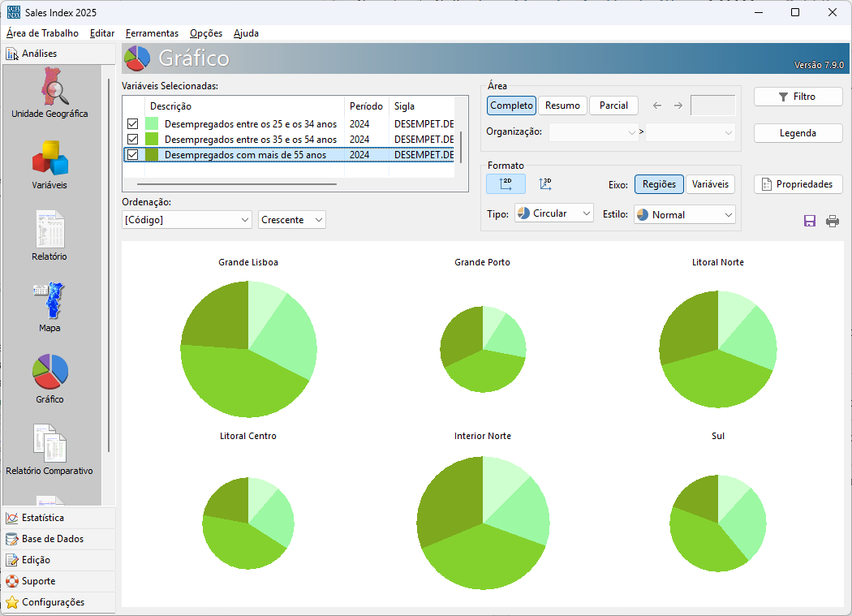Image resolution: width=852 pixels, height=616 pixels.
Task: Select the Variáveis cubes icon
Action: pyautogui.click(x=49, y=159)
